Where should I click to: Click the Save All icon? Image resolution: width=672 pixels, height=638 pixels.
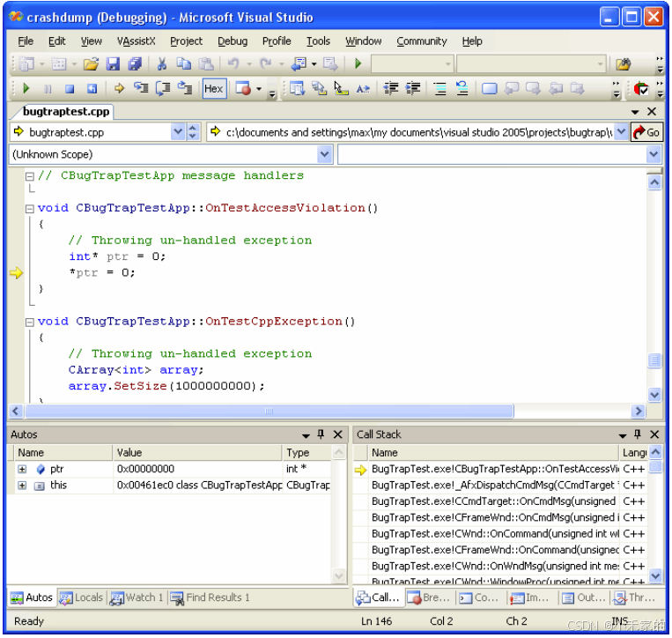click(x=135, y=63)
